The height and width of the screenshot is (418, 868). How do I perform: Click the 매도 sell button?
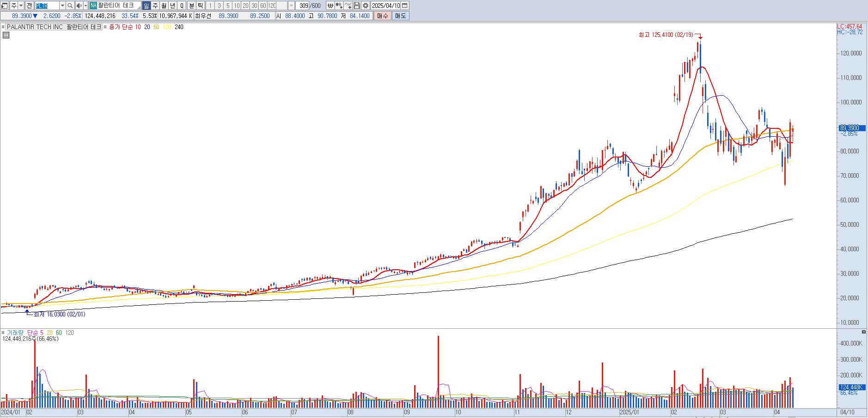[400, 16]
